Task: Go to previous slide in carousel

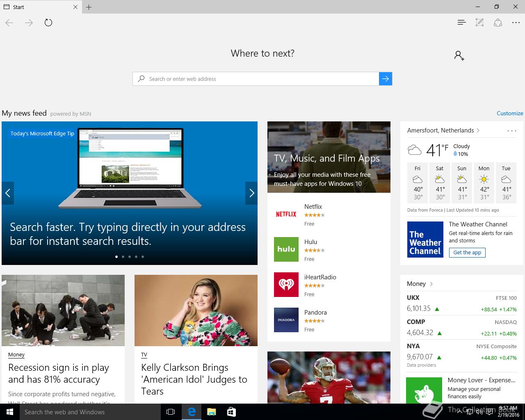Action: click(x=8, y=193)
